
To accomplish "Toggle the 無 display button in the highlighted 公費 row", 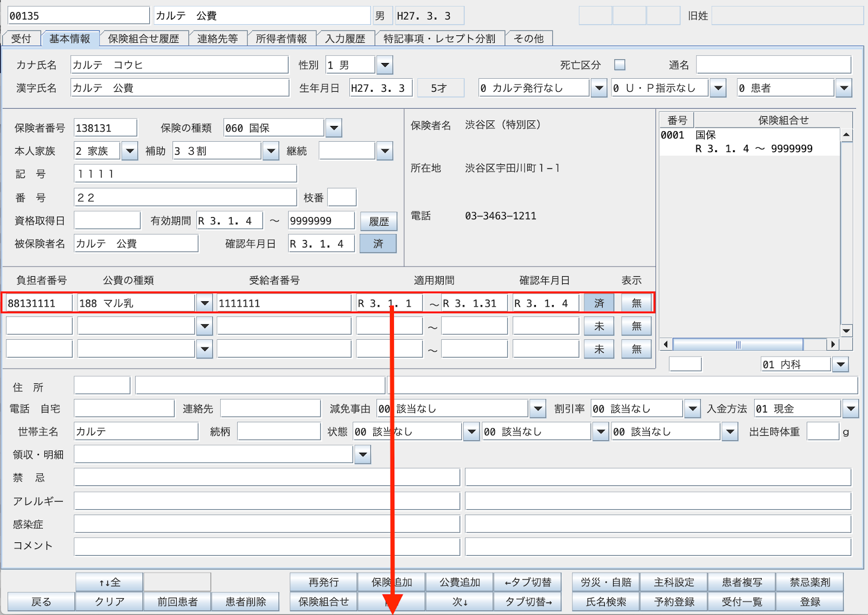I will click(636, 303).
